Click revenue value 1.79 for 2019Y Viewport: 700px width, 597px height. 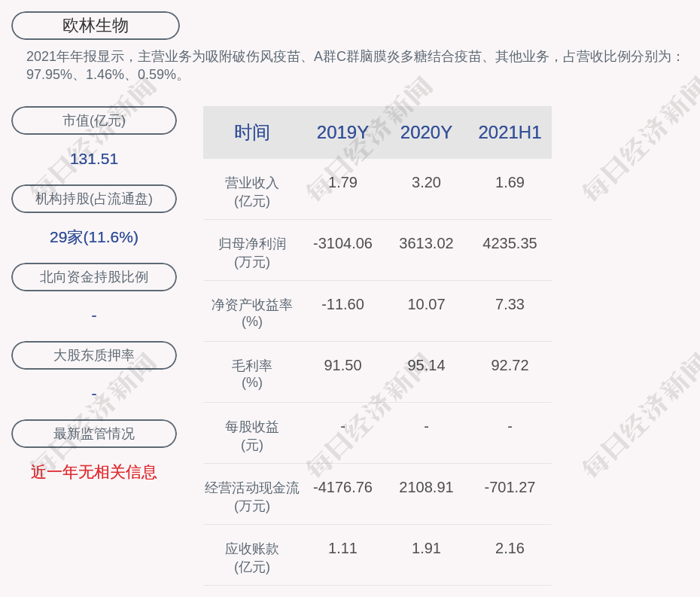(342, 183)
